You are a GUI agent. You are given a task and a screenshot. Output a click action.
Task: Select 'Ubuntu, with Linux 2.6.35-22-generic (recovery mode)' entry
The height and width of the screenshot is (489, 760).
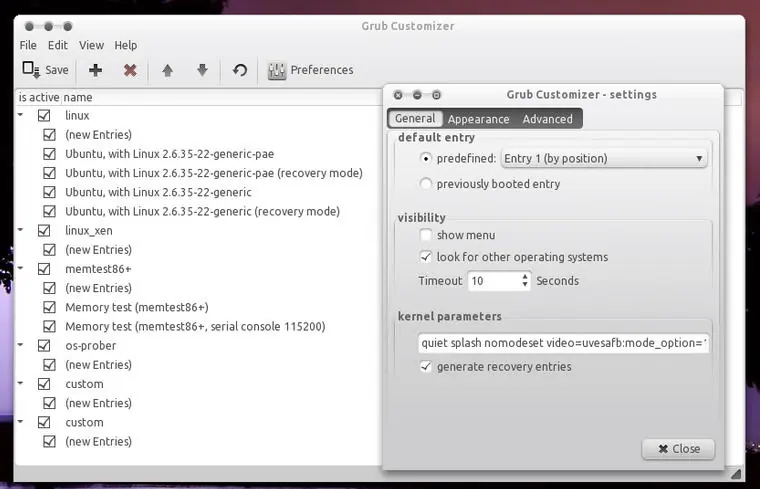pos(203,211)
